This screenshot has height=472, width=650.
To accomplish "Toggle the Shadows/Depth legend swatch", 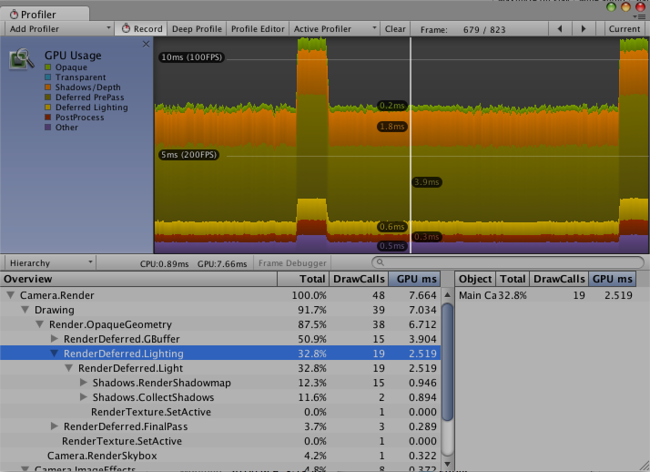I will (49, 88).
